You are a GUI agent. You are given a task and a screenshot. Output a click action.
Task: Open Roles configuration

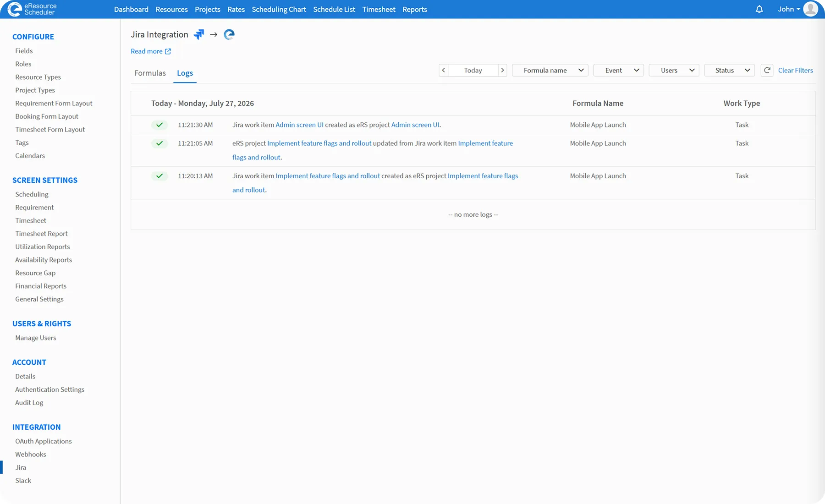(23, 64)
